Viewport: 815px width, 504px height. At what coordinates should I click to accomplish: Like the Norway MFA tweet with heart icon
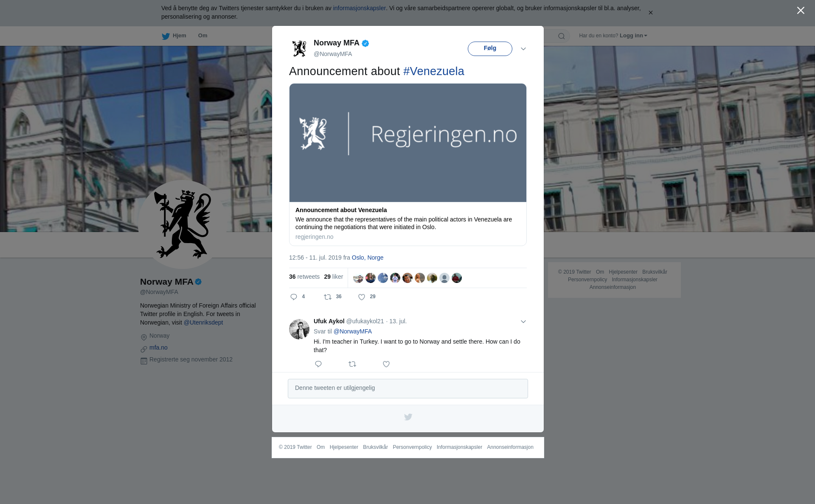(362, 297)
